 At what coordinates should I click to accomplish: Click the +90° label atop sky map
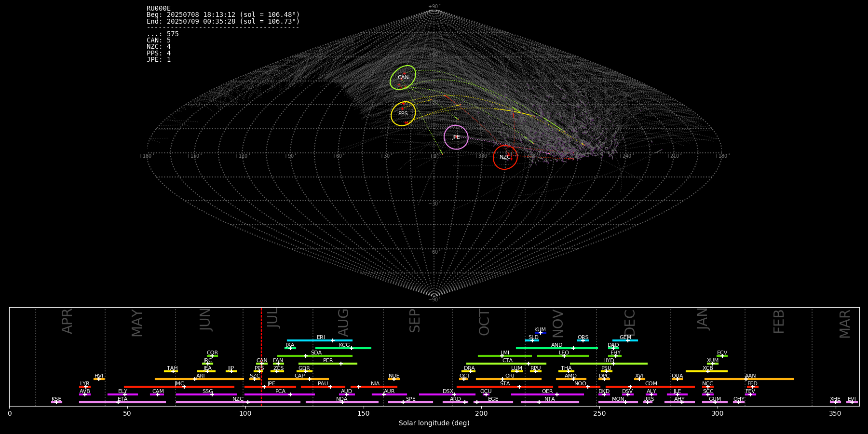point(434,6)
